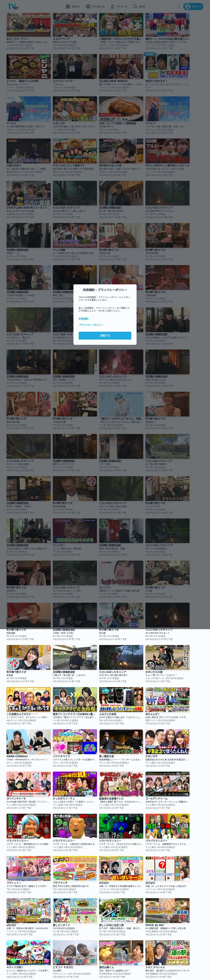Open the 素っ頓狂な夜 thumbnail
The height and width of the screenshot is (980, 210).
point(121,742)
